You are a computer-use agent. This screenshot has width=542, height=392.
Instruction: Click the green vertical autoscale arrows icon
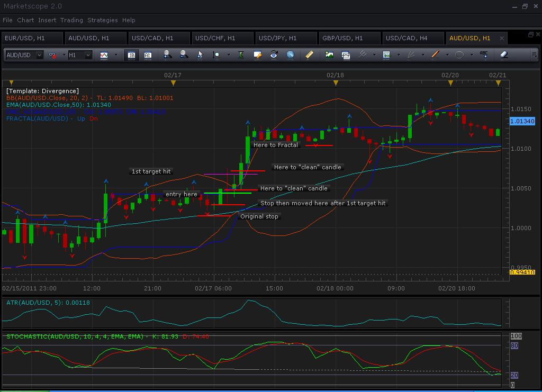pos(241,55)
